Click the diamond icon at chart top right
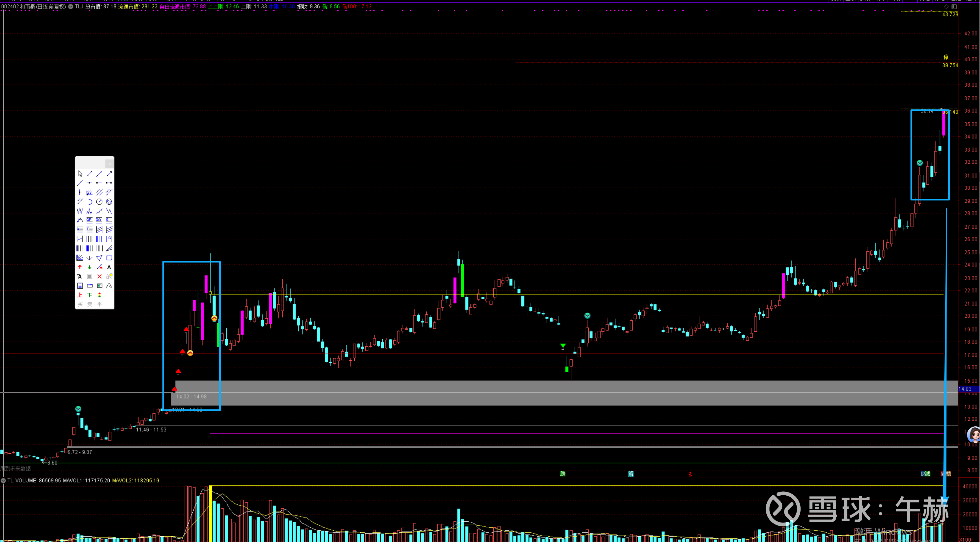 pos(946,7)
